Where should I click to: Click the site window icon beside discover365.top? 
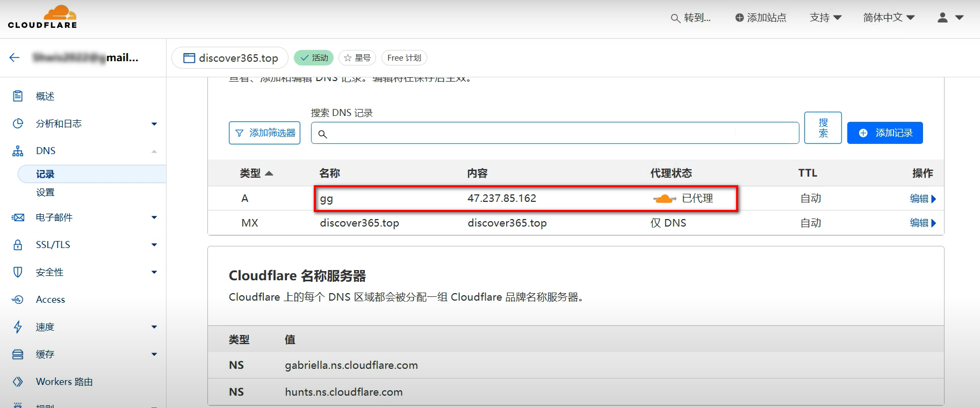[x=189, y=58]
